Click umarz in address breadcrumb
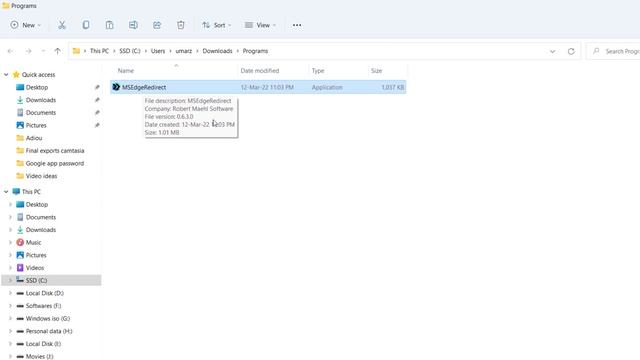This screenshot has width=640, height=360. 184,51
